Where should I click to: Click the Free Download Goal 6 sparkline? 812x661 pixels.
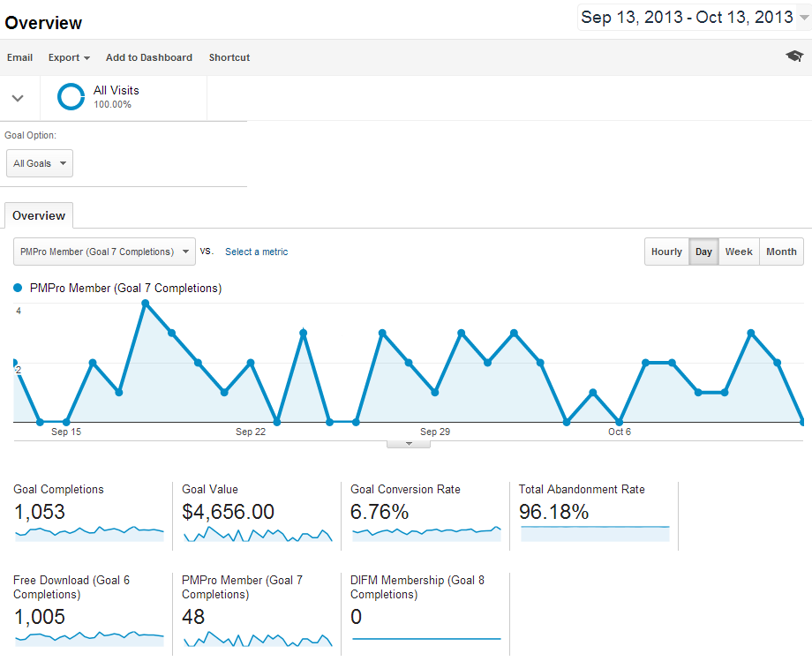pyautogui.click(x=90, y=639)
